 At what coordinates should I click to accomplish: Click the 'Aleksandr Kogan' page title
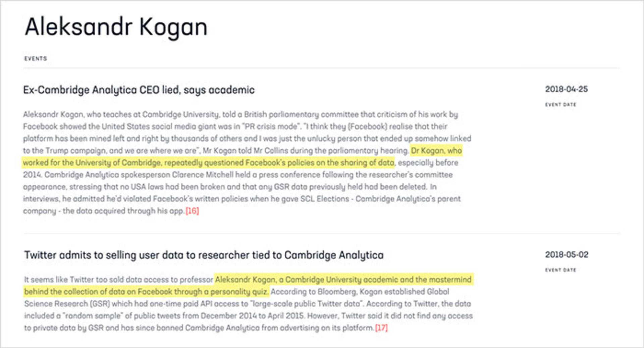116,27
